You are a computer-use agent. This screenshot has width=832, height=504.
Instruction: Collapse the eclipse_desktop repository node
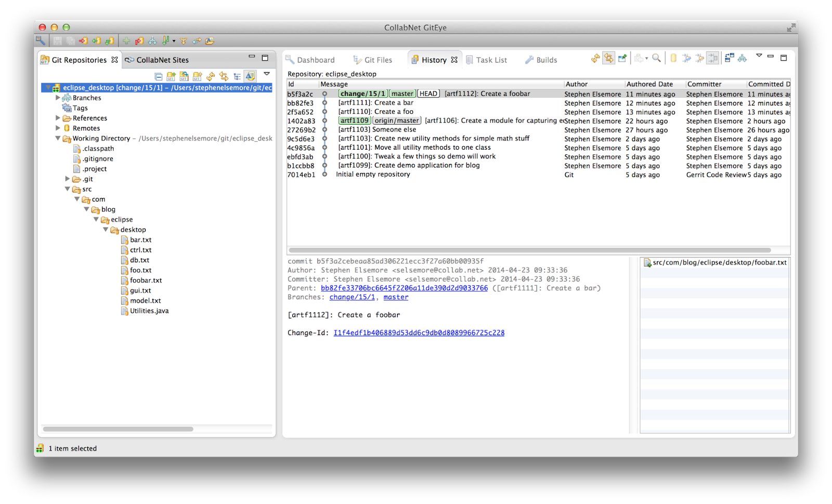[48, 88]
